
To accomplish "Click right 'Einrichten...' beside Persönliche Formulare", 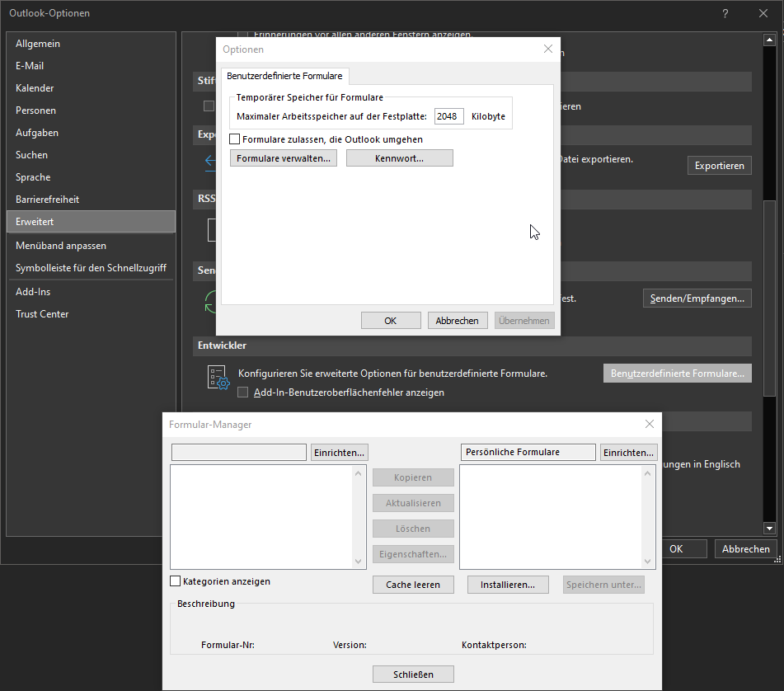I will click(628, 452).
